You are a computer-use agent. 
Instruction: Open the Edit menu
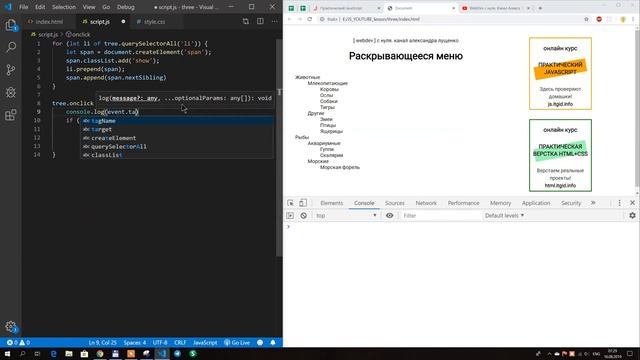pyautogui.click(x=40, y=7)
